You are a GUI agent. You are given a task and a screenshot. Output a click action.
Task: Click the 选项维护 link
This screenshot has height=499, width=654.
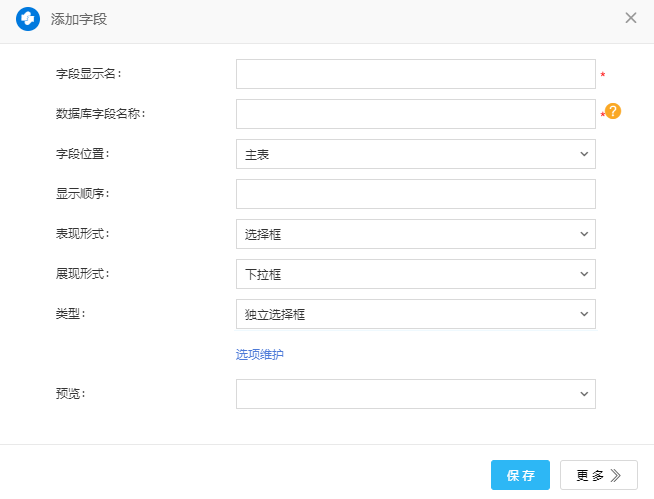(259, 354)
